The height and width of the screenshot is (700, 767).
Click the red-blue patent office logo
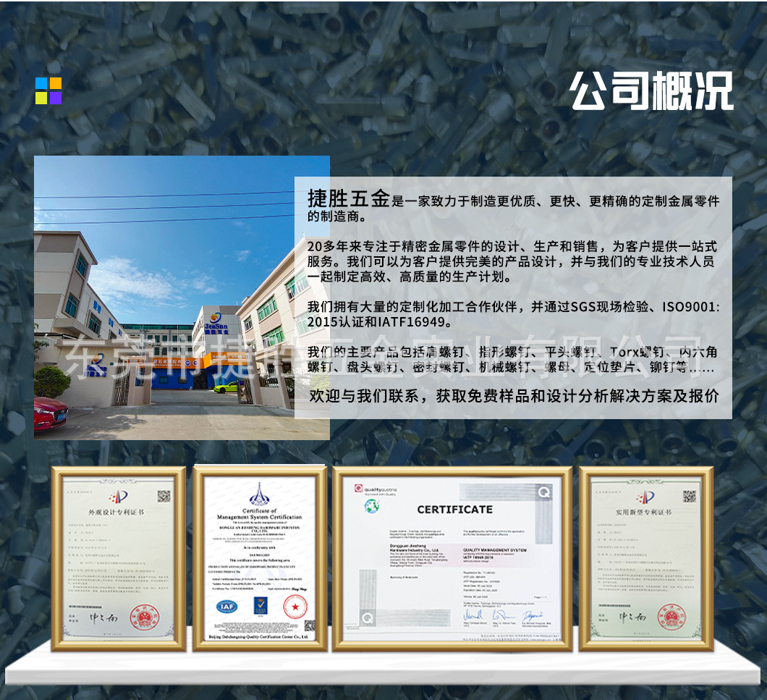click(118, 497)
